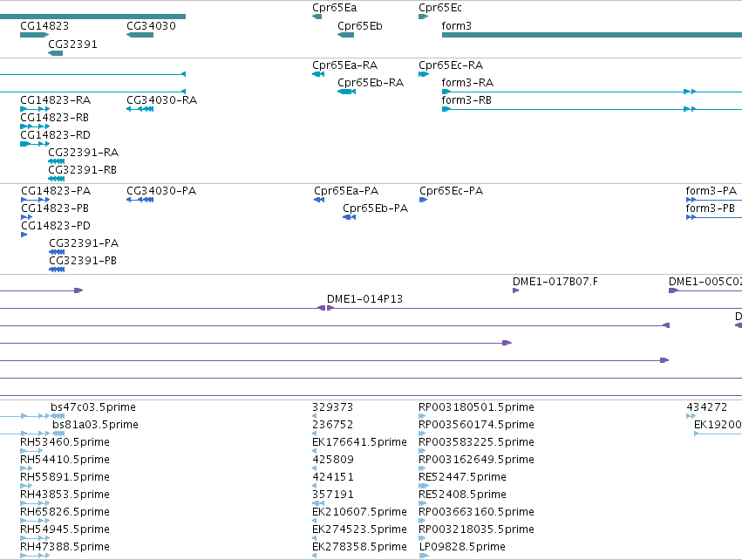Select the CG34030 gene label
This screenshot has width=742, height=560.
tap(151, 26)
